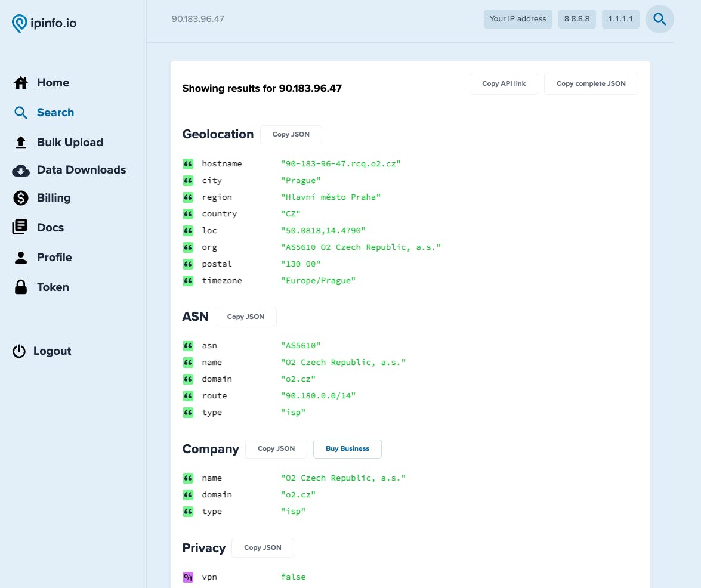Click the hostname value "90-183-96-47.rcq.o2.cz"
This screenshot has height=588, width=701.
[x=341, y=164]
